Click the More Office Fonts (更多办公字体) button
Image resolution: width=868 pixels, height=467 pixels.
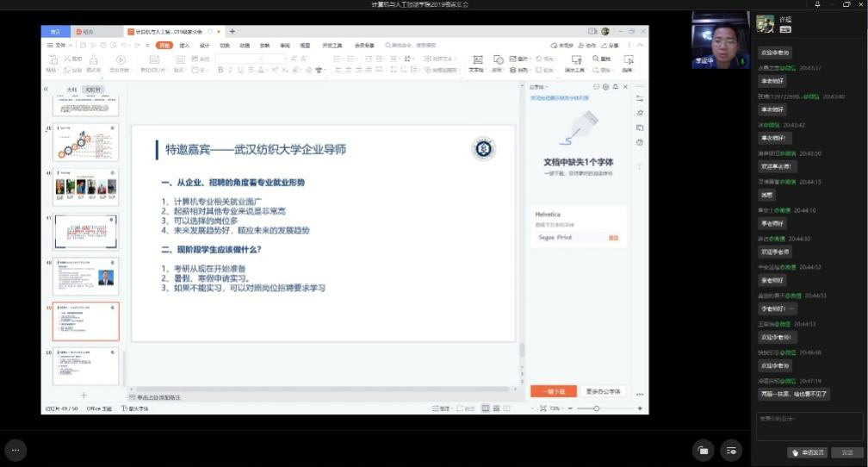602,391
